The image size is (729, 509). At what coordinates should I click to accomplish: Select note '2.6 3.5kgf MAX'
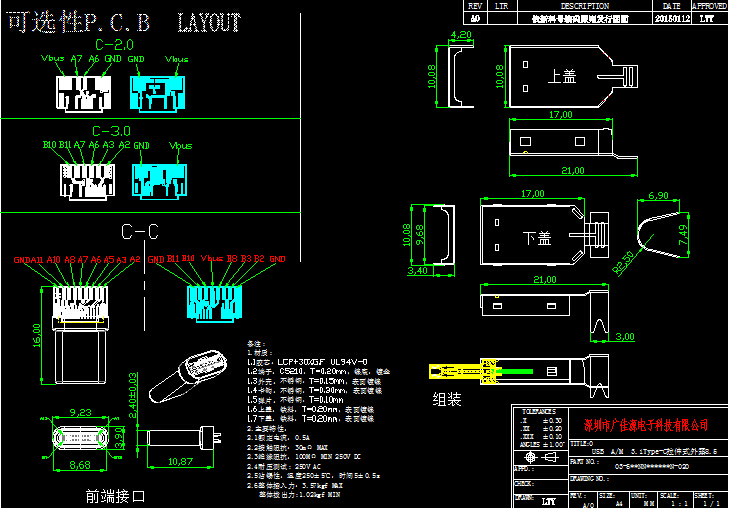[x=295, y=485]
